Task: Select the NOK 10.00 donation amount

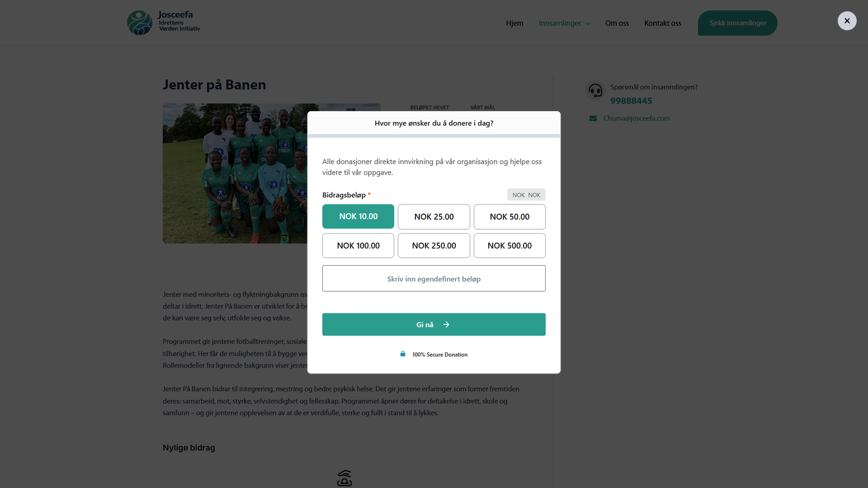Action: point(358,216)
